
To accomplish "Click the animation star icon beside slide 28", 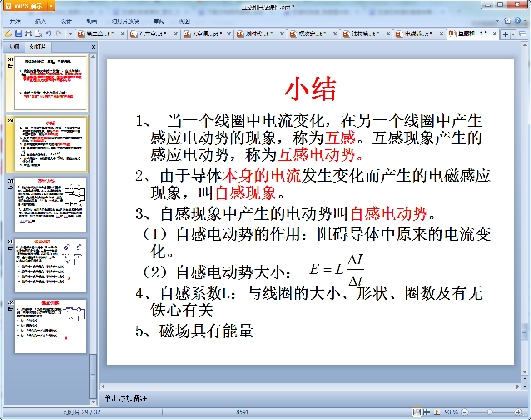I will [10, 66].
